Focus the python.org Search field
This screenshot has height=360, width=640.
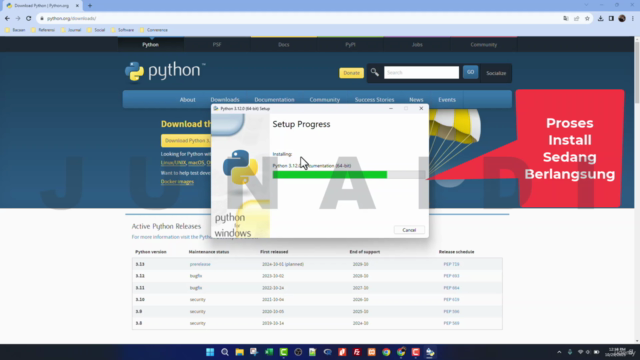pyautogui.click(x=421, y=72)
